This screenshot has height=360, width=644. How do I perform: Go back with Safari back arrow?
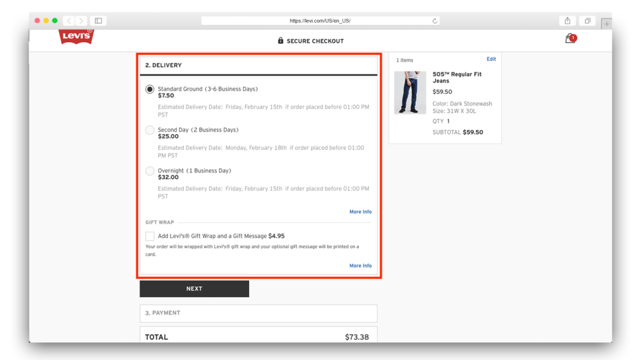pyautogui.click(x=69, y=21)
